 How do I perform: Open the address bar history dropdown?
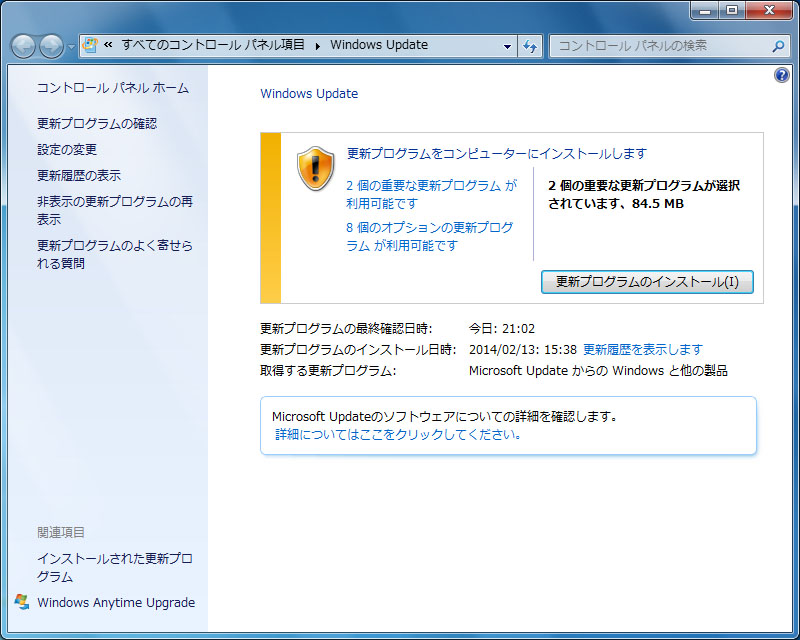tap(507, 46)
